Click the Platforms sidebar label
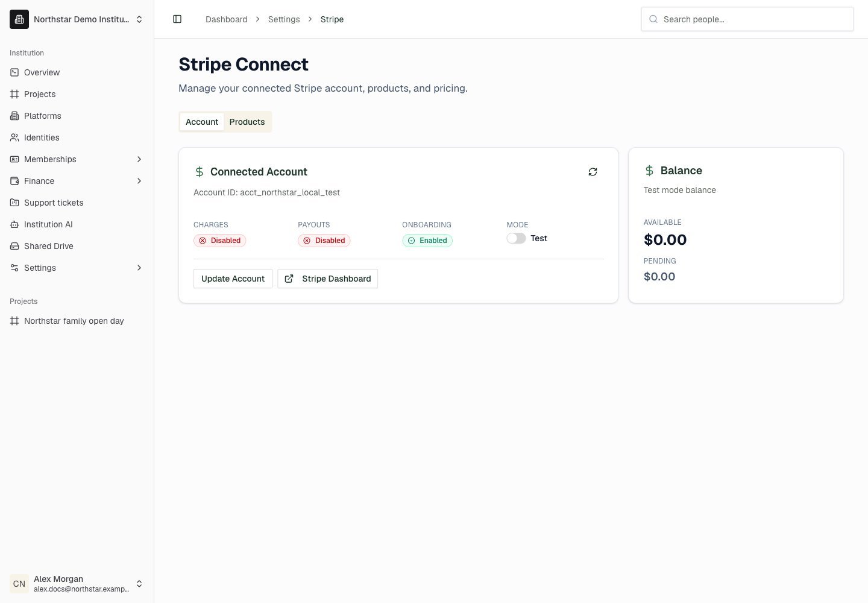 click(43, 116)
